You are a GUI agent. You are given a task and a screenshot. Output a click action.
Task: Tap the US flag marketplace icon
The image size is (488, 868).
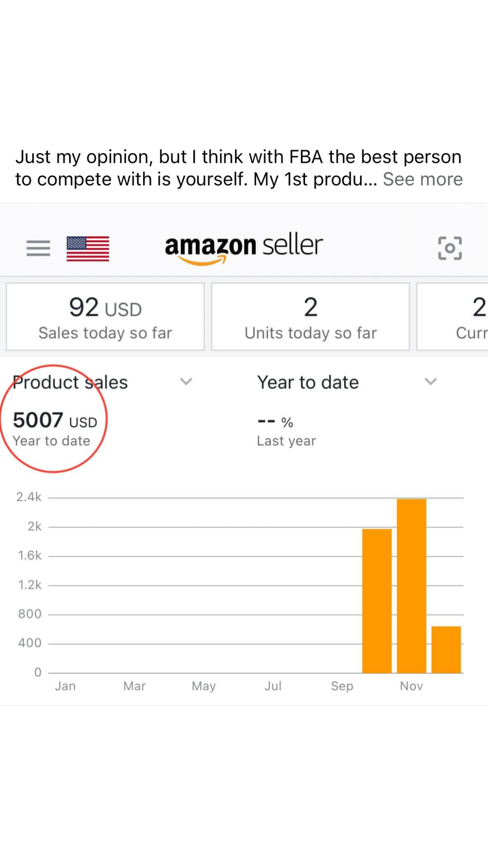pyautogui.click(x=88, y=248)
